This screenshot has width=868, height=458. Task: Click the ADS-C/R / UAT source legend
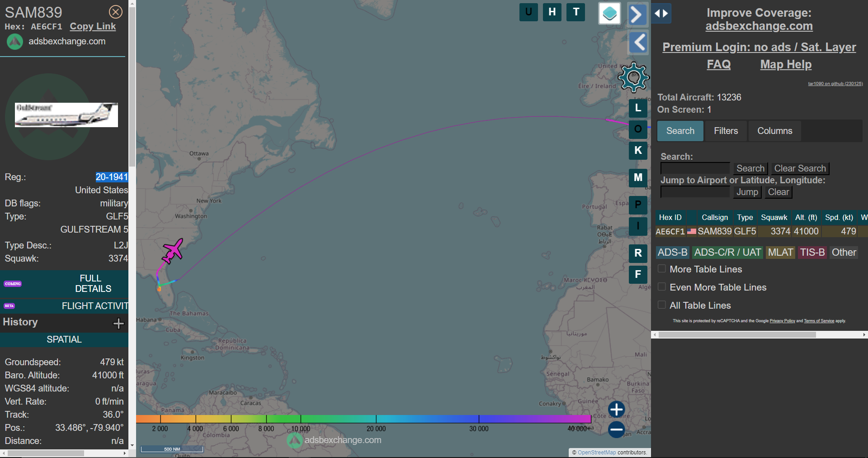[x=727, y=253]
